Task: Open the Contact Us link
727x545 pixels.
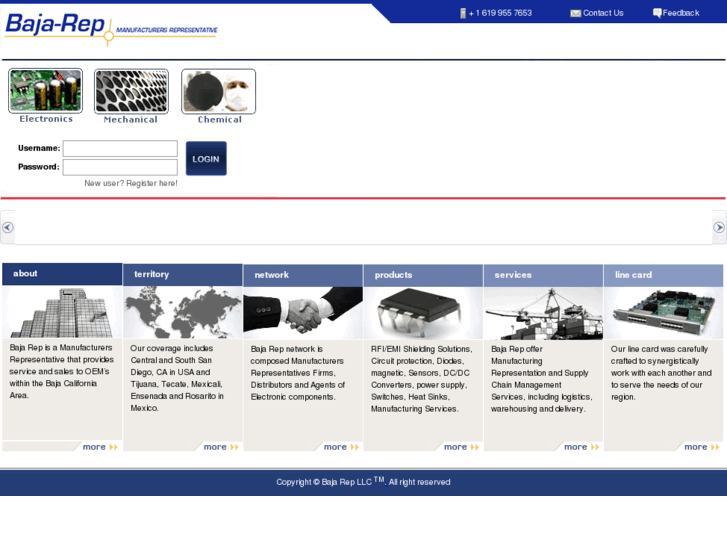Action: (603, 13)
